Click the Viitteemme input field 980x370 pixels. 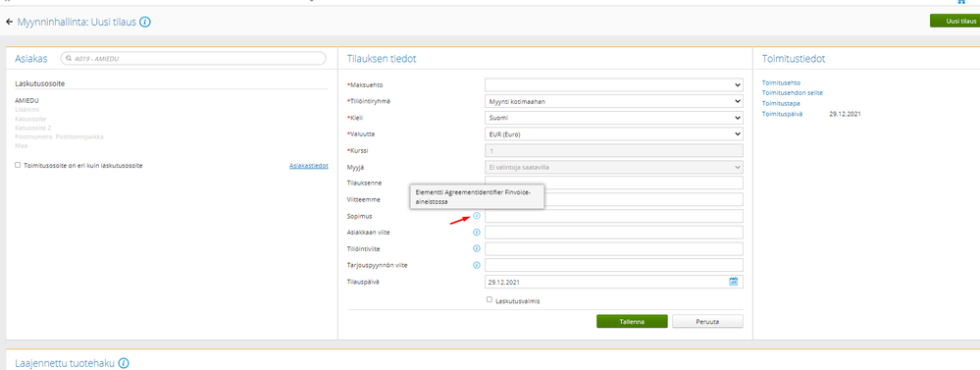click(614, 199)
